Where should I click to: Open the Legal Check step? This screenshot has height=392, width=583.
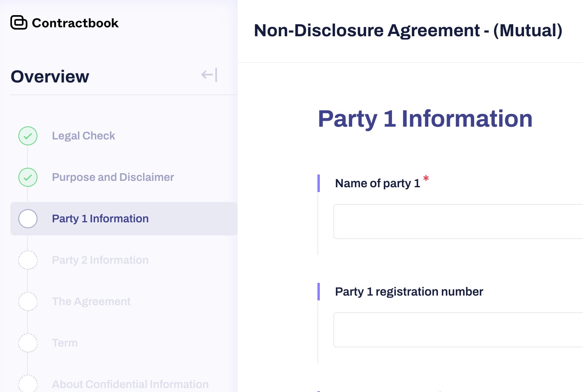(x=83, y=136)
